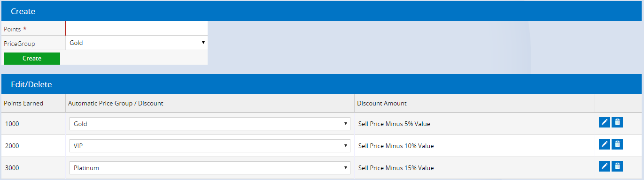Delete the 3000 points Platinum row
This screenshot has height=180, width=644.
618,166
